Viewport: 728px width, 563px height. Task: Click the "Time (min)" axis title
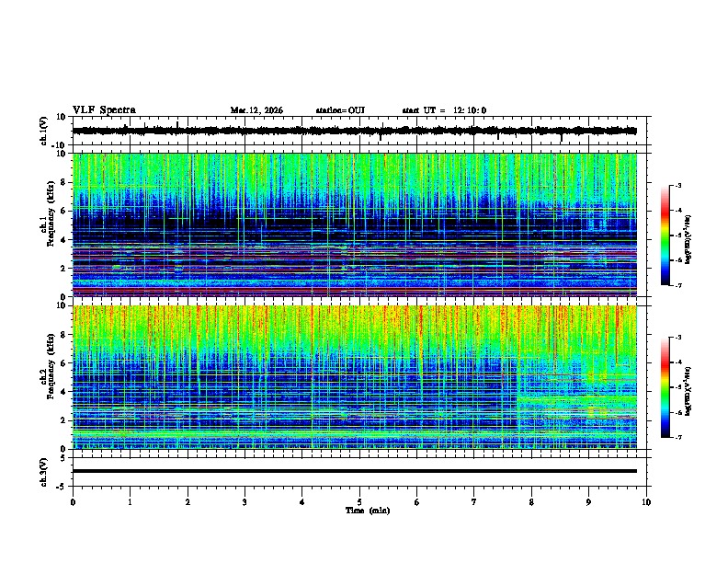pos(368,511)
